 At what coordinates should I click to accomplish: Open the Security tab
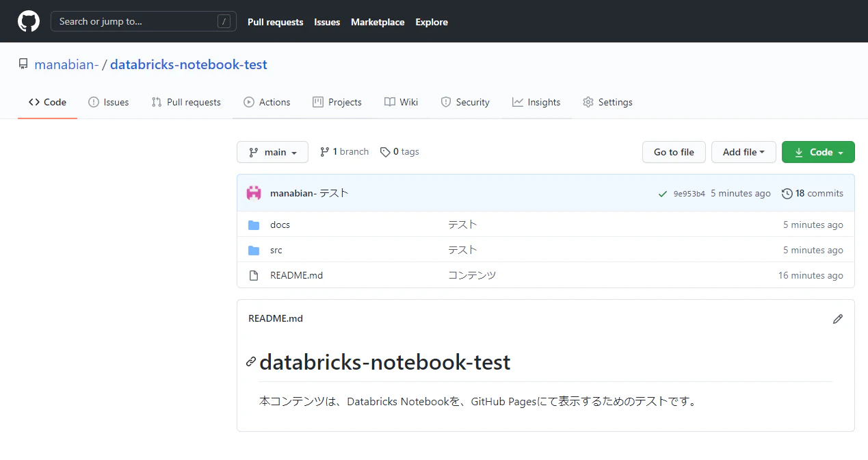coord(465,102)
